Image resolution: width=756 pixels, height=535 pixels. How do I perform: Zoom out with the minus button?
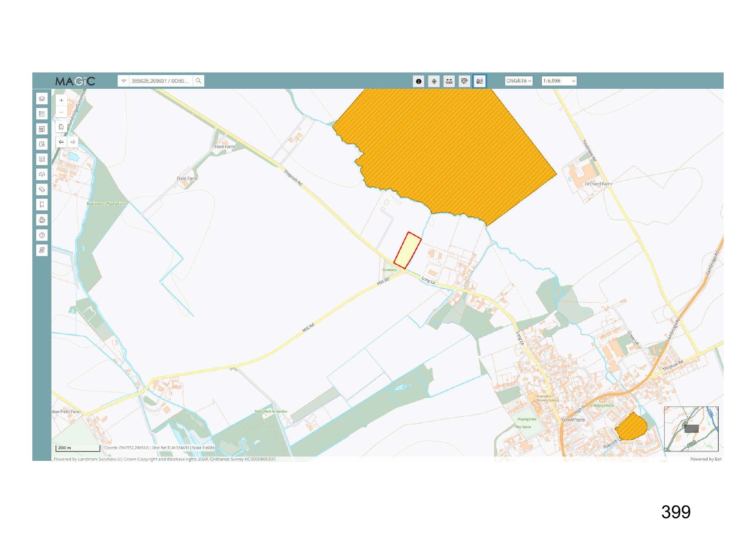pyautogui.click(x=61, y=112)
